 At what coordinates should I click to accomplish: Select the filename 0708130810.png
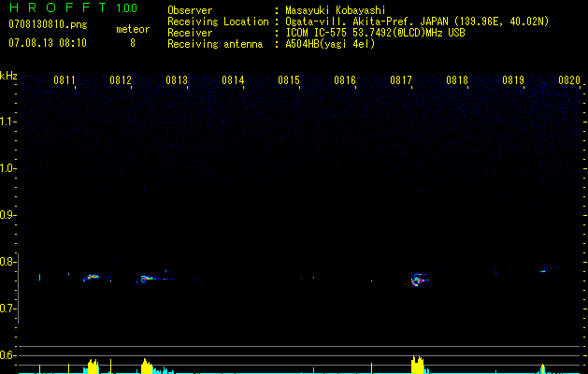pos(48,24)
